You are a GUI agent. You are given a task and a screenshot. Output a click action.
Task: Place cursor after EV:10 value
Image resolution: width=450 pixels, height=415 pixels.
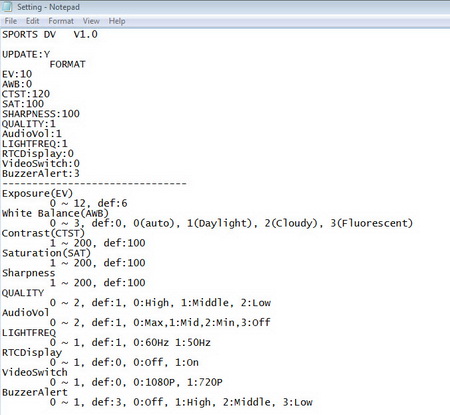tap(32, 74)
